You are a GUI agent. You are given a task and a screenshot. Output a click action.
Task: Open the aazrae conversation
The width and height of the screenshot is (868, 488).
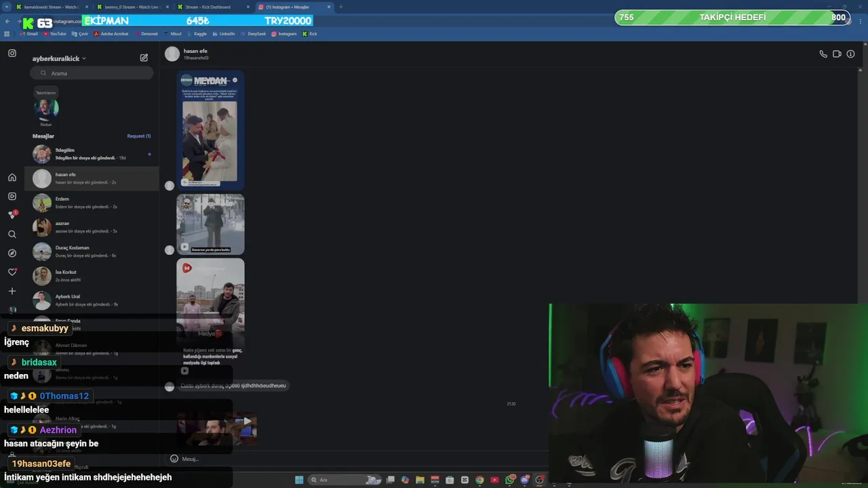tap(92, 227)
